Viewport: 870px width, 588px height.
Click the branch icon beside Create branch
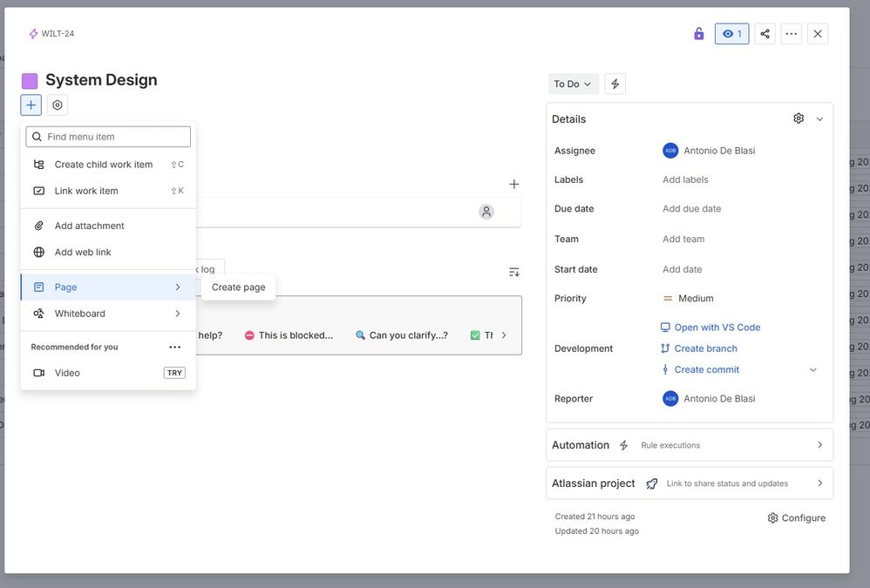pyautogui.click(x=665, y=348)
